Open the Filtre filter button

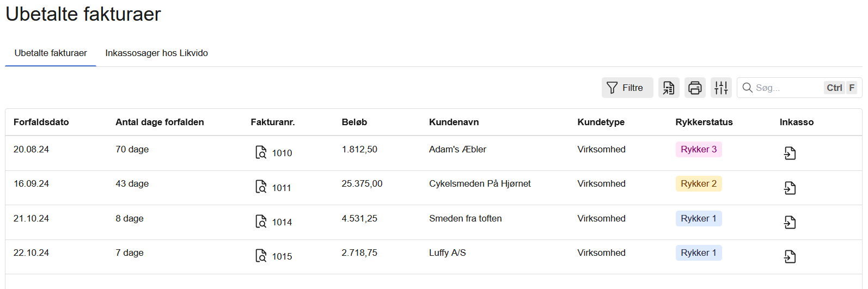click(x=627, y=88)
